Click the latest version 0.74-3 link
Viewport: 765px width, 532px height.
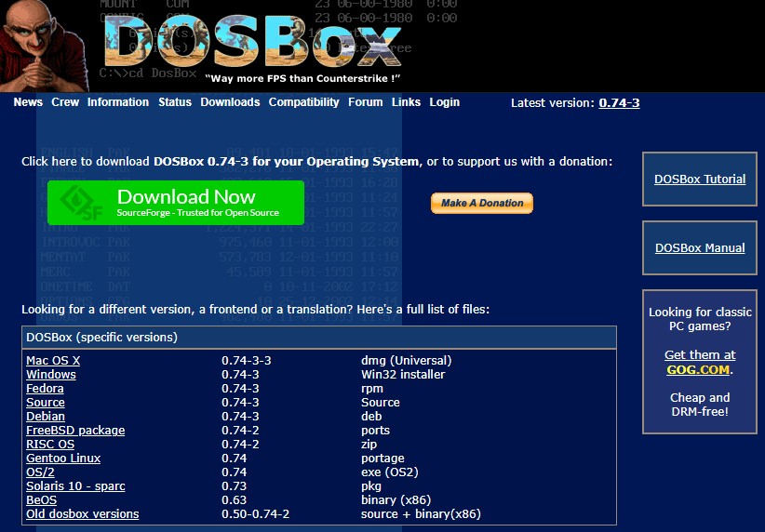tap(619, 103)
